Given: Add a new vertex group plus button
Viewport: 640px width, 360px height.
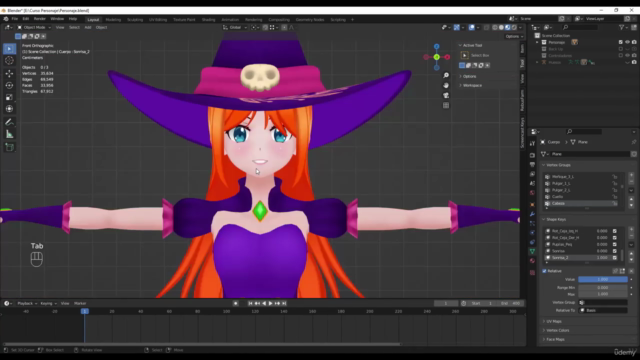Looking at the screenshot, I should 631,175.
